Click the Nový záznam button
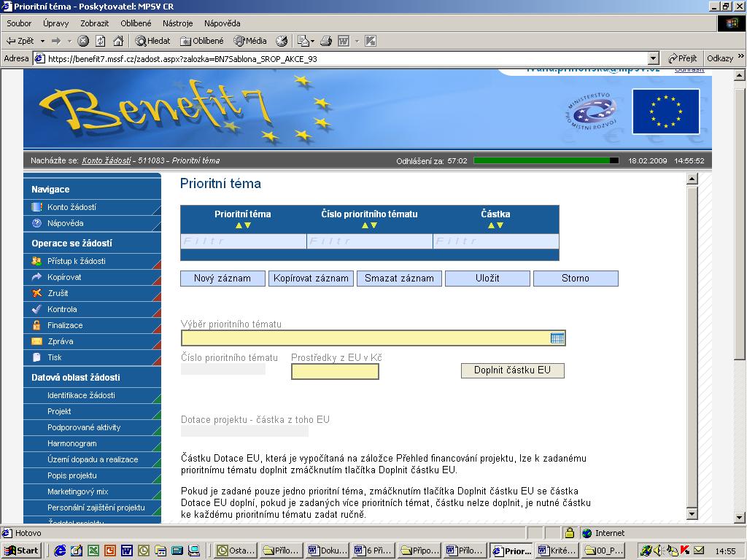The image size is (747, 560). (x=222, y=279)
